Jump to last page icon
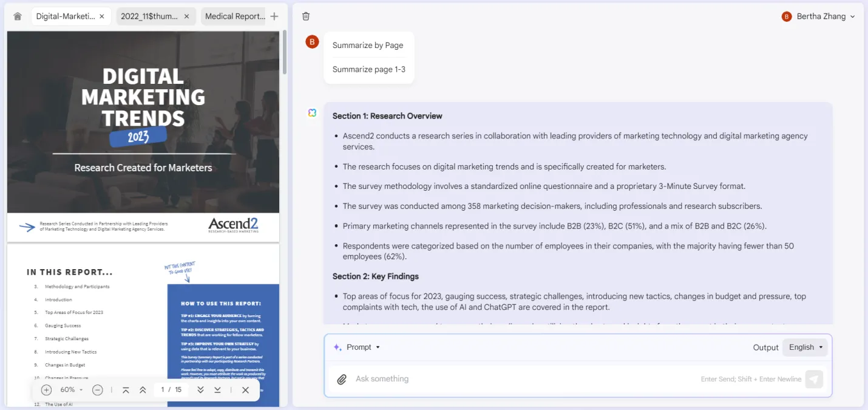The image size is (868, 410). pos(217,390)
